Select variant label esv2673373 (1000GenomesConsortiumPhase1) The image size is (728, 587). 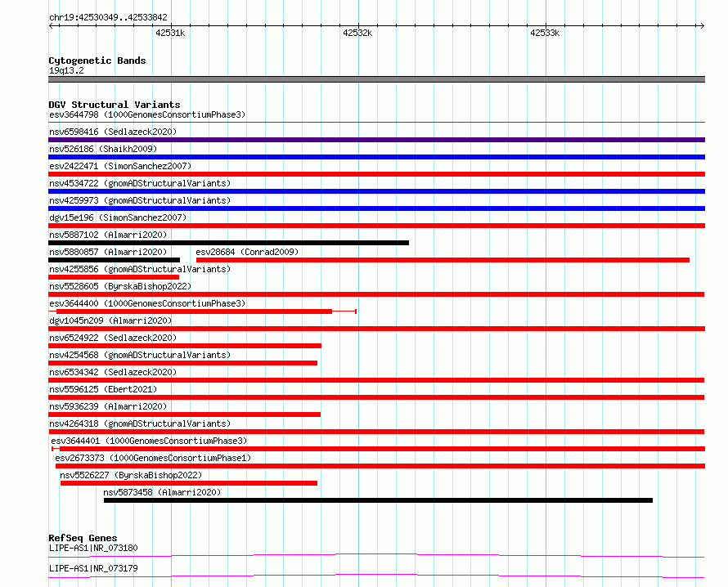(x=153, y=458)
